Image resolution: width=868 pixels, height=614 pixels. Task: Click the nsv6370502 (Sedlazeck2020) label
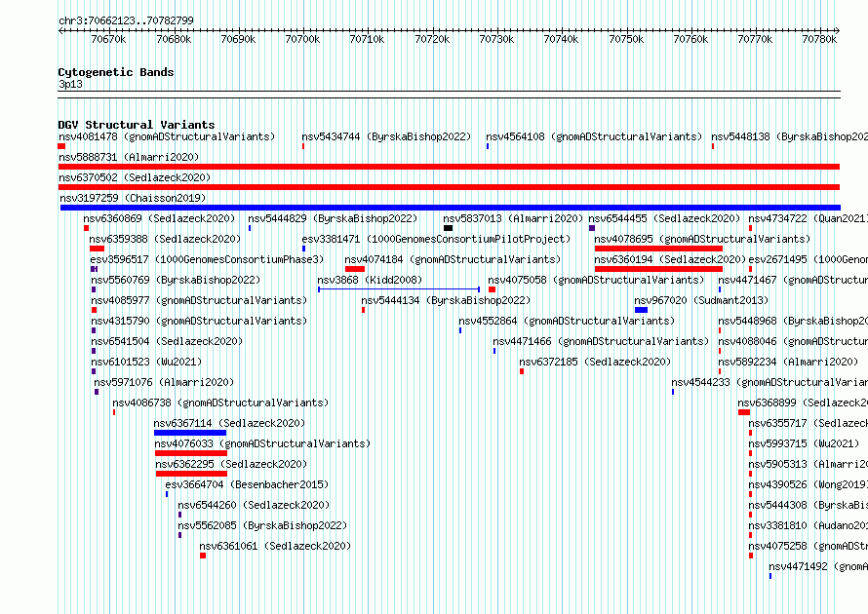click(135, 177)
